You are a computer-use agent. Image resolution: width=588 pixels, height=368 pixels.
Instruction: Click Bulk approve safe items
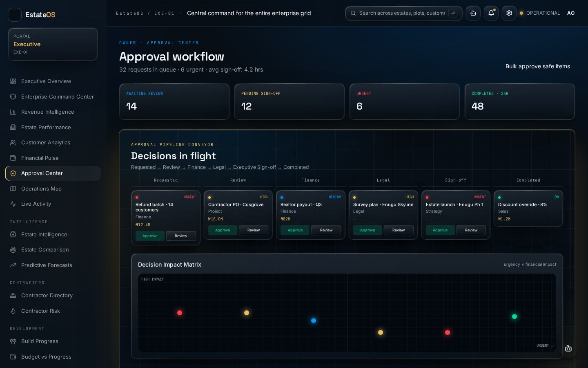(x=537, y=66)
